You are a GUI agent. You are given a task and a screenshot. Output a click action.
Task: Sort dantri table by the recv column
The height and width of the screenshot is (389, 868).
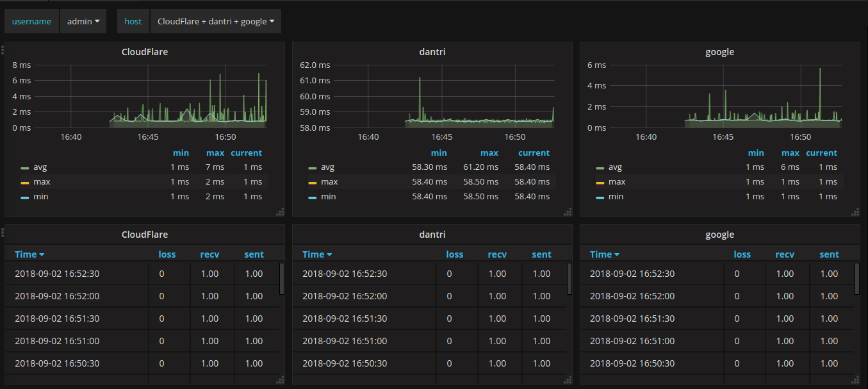(497, 254)
